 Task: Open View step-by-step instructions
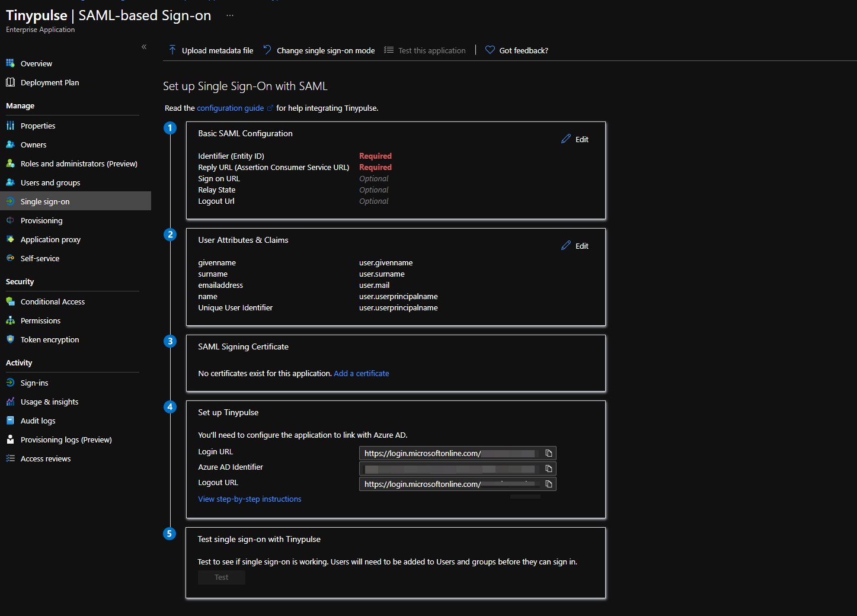(250, 499)
